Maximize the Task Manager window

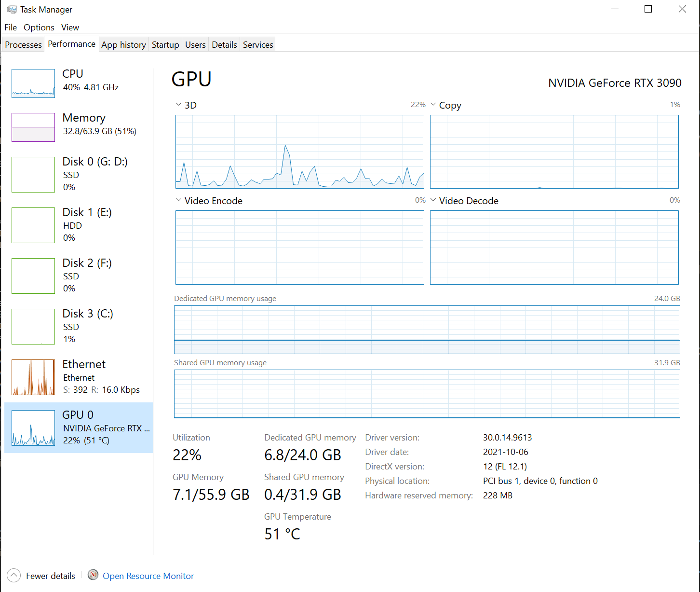[x=648, y=9]
